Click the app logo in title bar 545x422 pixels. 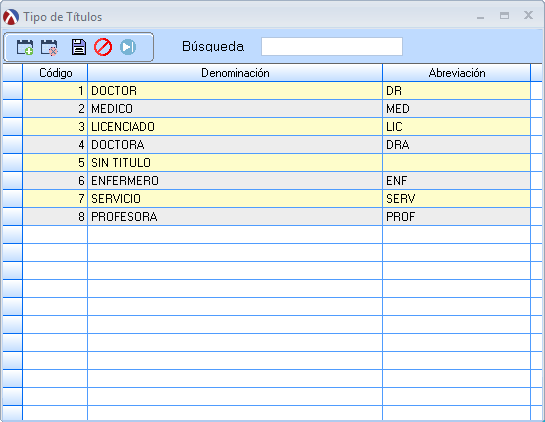point(11,16)
